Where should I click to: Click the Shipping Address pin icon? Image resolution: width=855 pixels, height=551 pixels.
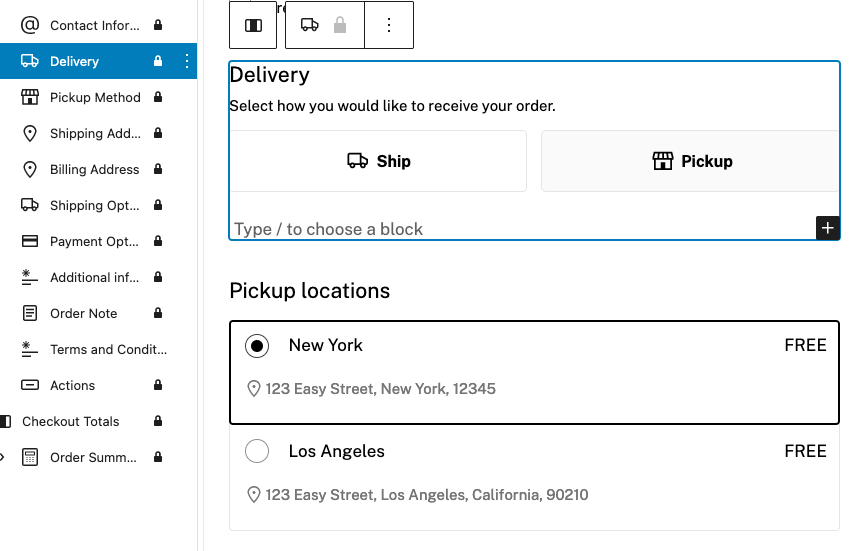click(x=30, y=133)
